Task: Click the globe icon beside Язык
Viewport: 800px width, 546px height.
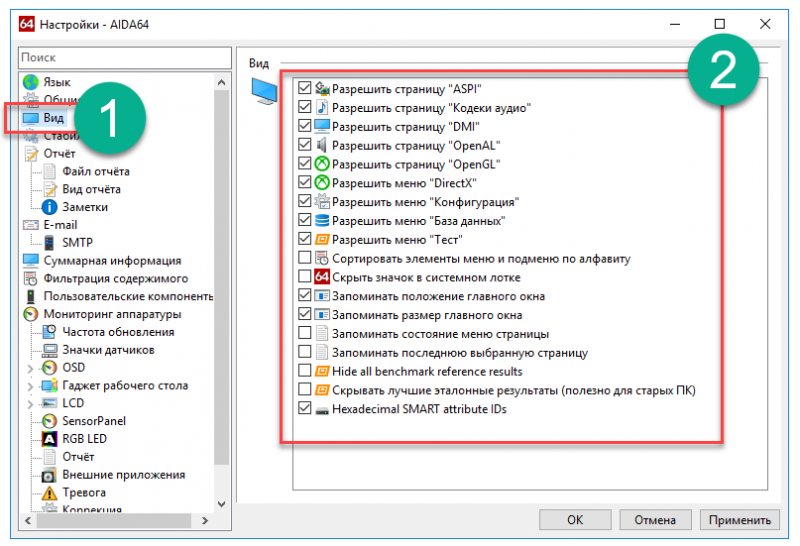Action: click(31, 82)
